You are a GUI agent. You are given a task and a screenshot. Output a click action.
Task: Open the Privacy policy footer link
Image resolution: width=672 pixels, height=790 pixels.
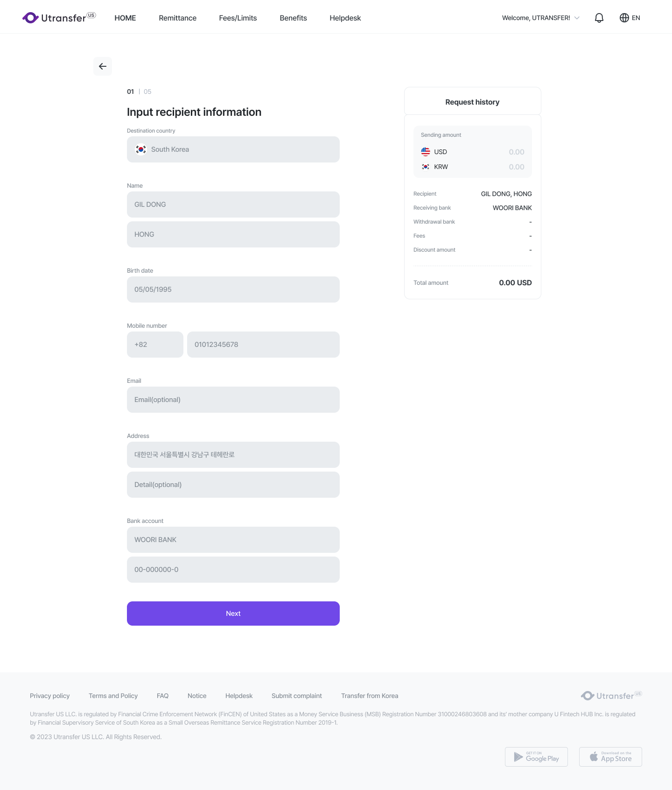click(x=49, y=696)
